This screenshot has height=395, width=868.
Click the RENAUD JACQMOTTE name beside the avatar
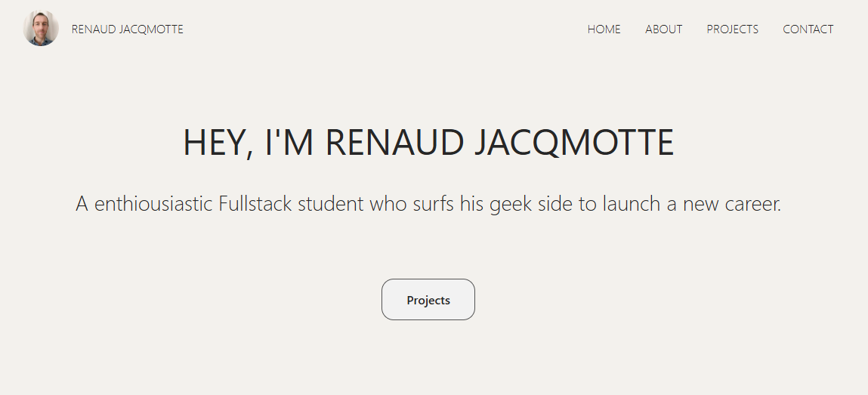pyautogui.click(x=127, y=29)
